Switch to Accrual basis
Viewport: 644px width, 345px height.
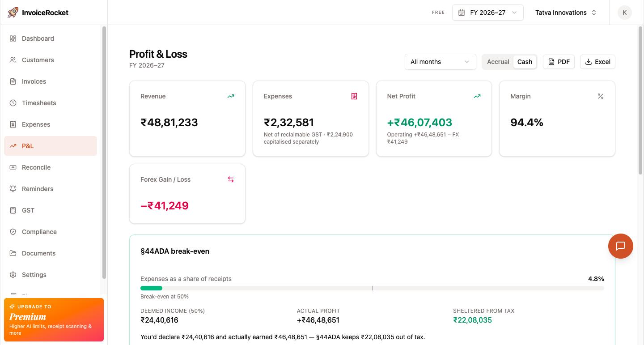coord(498,62)
